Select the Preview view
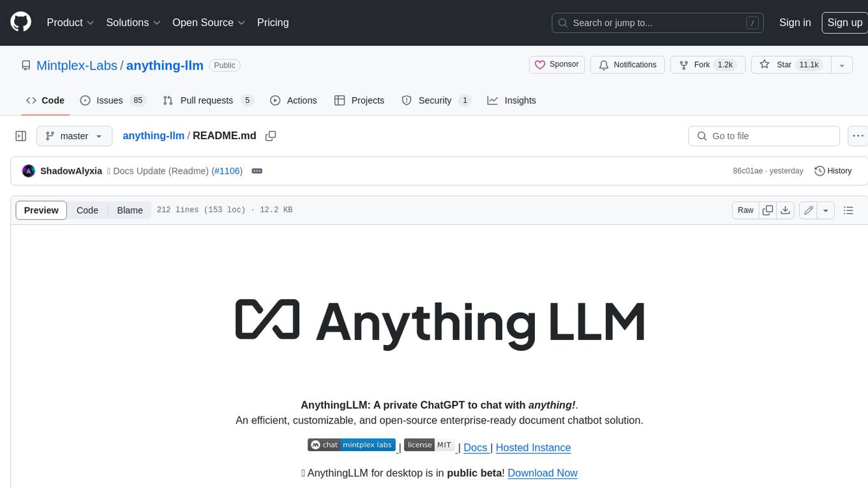 pyautogui.click(x=41, y=210)
